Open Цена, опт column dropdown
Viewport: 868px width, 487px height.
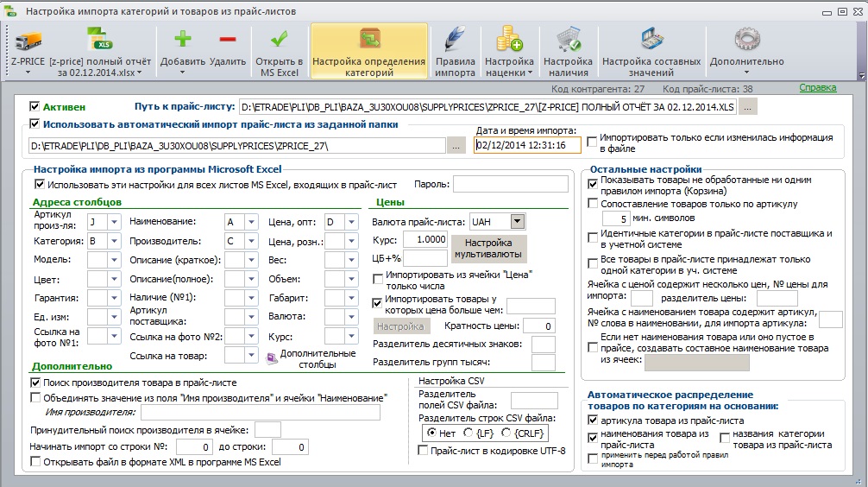click(351, 222)
